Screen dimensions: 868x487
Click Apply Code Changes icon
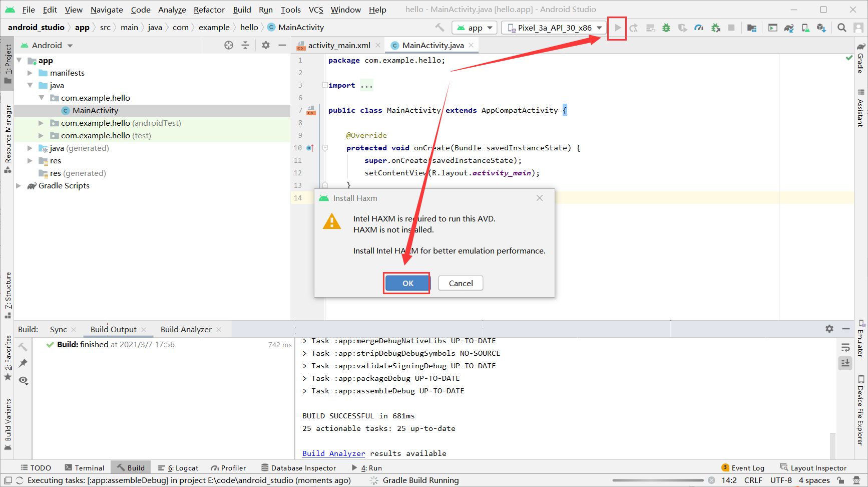pos(650,28)
